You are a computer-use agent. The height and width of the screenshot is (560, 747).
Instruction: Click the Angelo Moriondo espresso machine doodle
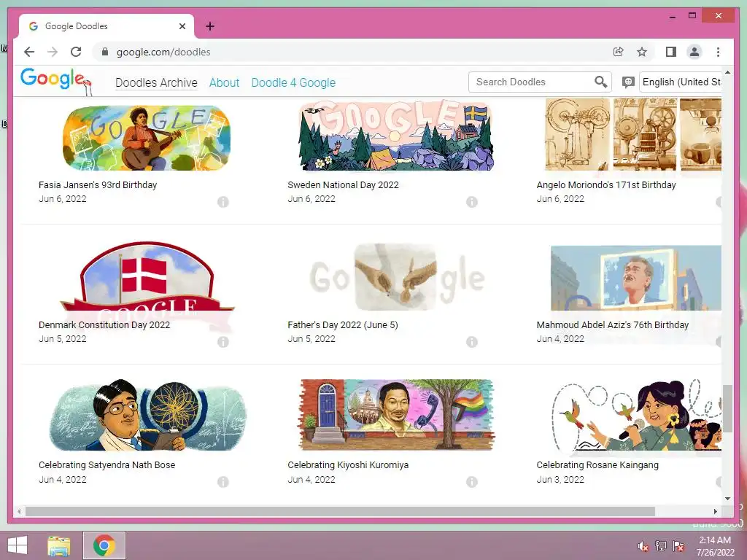click(x=633, y=134)
